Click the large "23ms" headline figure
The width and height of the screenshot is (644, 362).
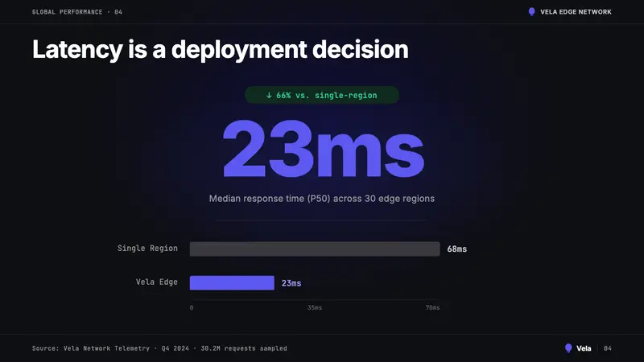(x=324, y=149)
